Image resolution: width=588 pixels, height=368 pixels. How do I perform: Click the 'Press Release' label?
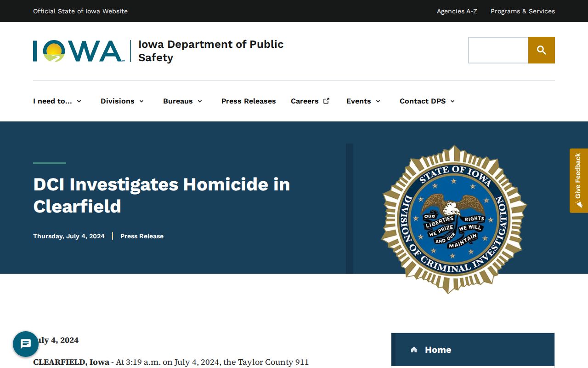142,236
